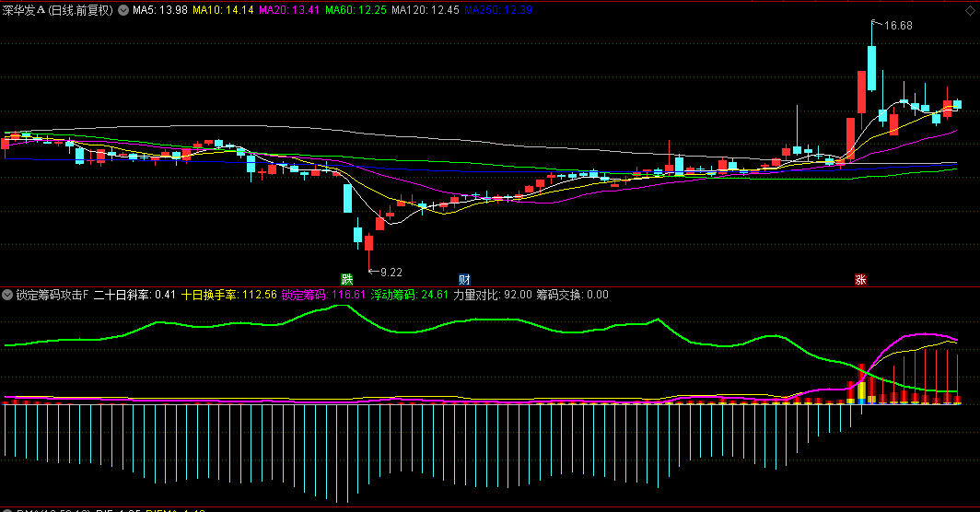Click the 锁定筹码攻击F indicator name

(52, 295)
